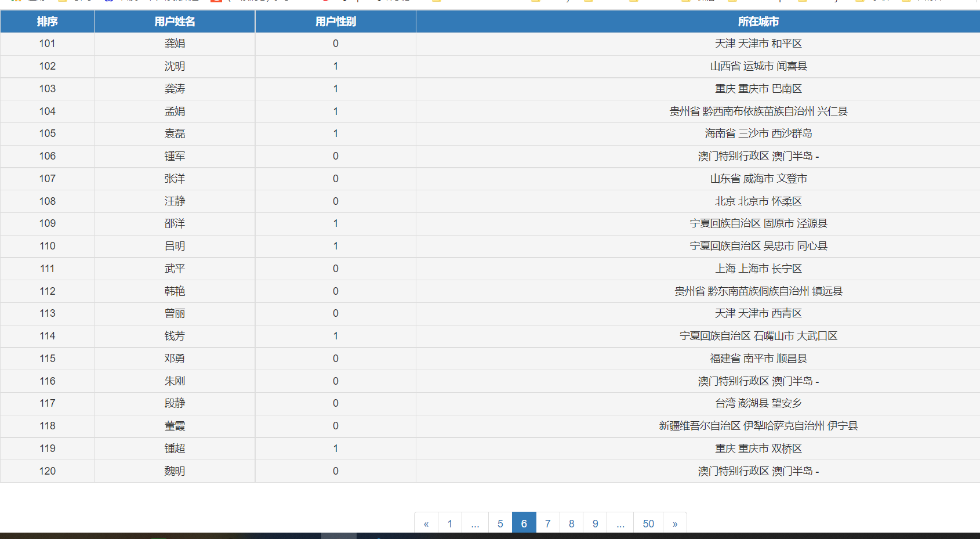
Task: Jump to pagination page 5
Action: (x=500, y=523)
